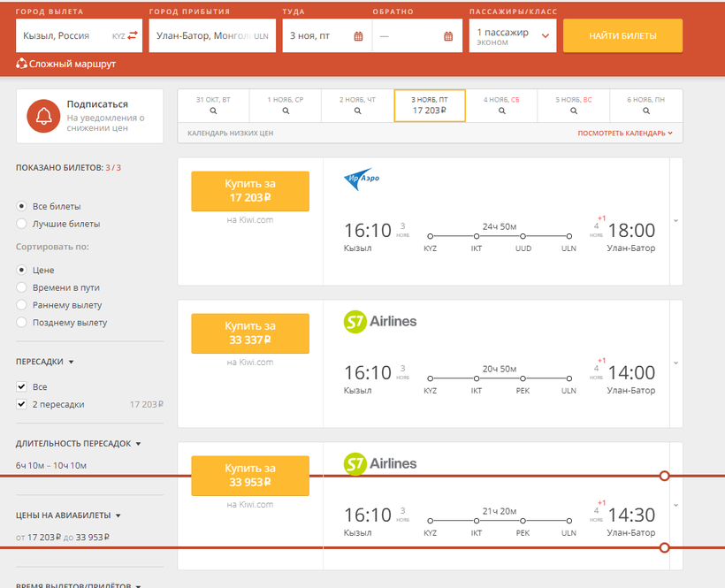Expand details of the 17 203 ₽ flight
725x588 pixels.
674,221
